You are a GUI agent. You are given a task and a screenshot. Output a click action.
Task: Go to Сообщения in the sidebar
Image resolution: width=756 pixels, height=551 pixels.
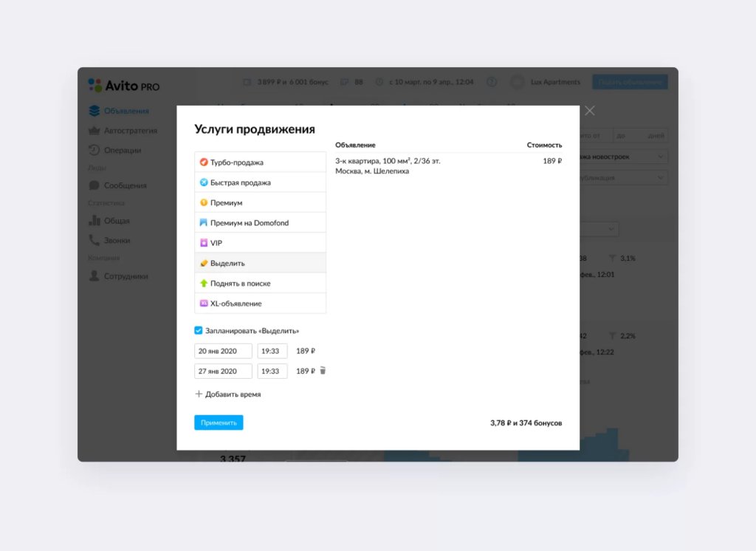click(x=125, y=186)
